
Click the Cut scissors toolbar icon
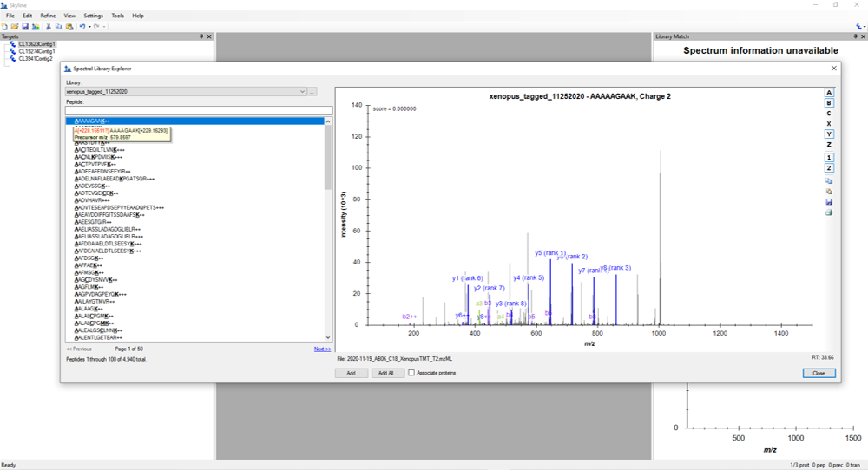pos(48,27)
